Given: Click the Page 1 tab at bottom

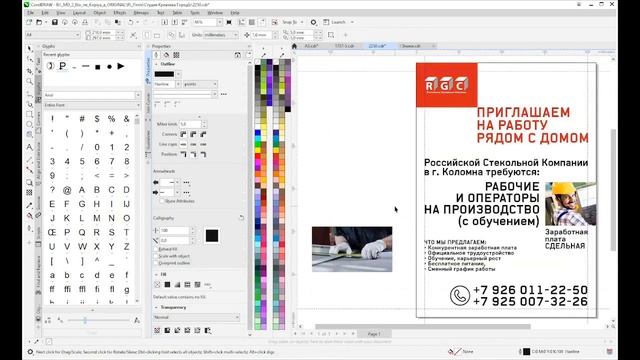Looking at the screenshot, I should click(x=374, y=334).
